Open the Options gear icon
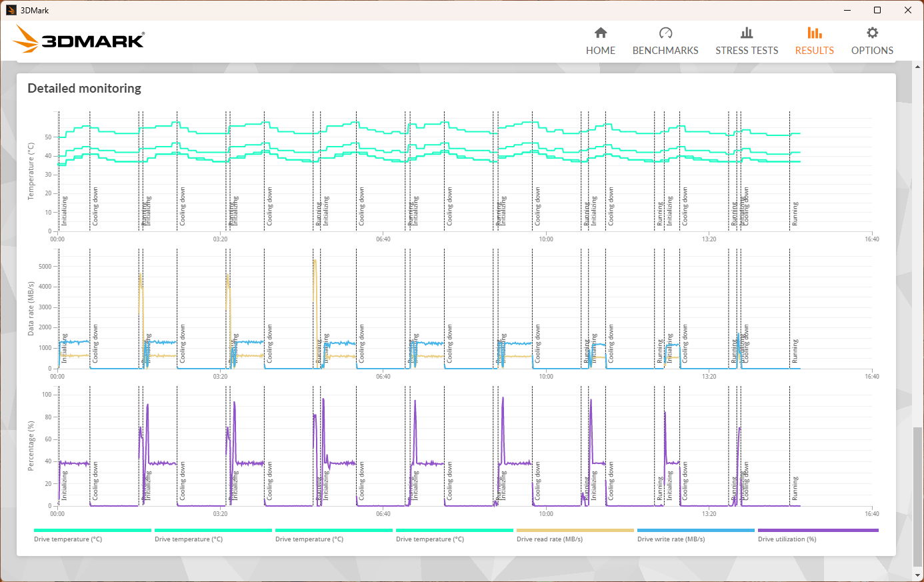 point(872,33)
